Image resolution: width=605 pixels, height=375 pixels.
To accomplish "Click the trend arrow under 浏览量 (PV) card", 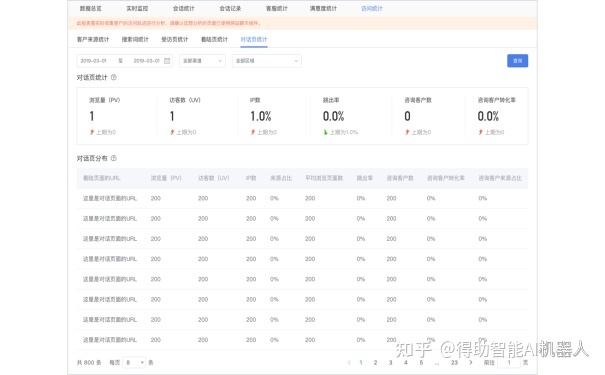I will (92, 132).
